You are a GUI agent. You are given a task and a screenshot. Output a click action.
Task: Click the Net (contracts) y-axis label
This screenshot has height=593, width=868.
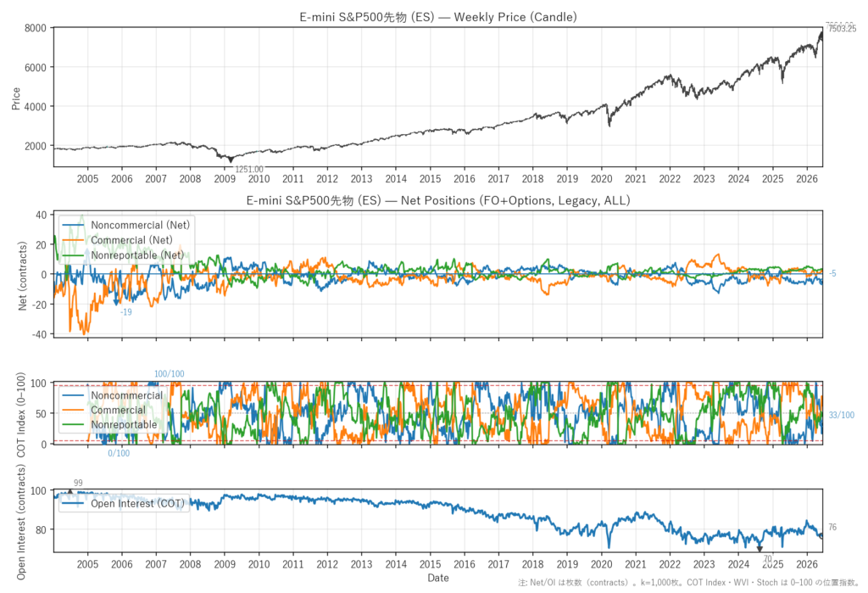click(23, 276)
